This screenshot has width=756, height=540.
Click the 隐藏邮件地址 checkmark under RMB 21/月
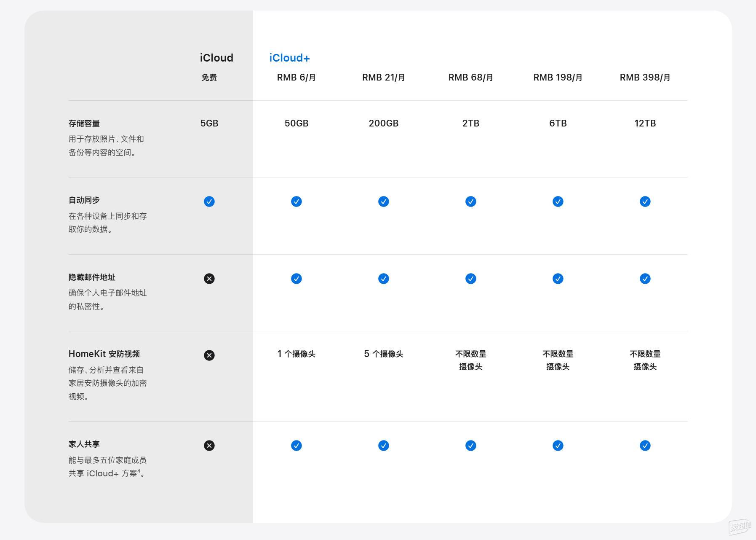(x=384, y=279)
